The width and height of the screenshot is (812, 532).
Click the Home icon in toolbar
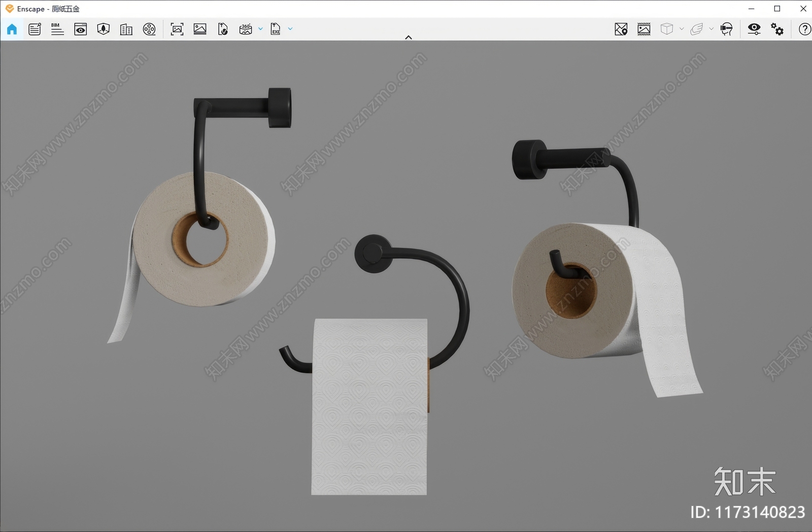point(12,29)
